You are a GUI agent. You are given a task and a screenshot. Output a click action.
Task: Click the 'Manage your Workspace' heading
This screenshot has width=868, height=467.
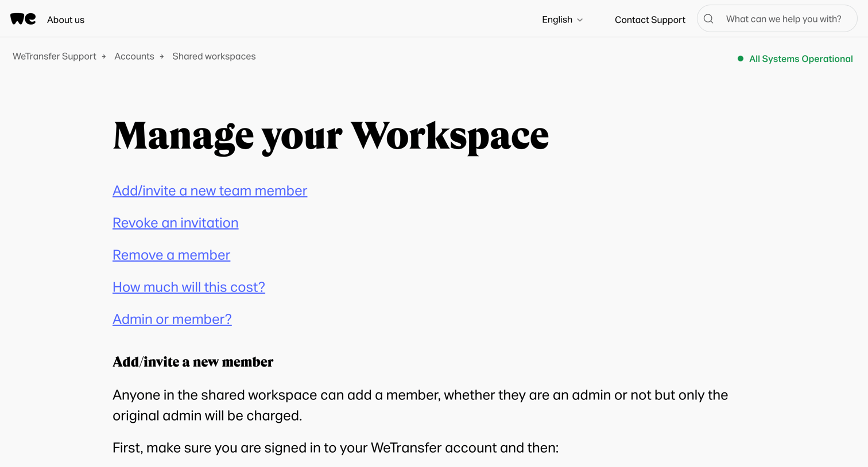pyautogui.click(x=331, y=137)
